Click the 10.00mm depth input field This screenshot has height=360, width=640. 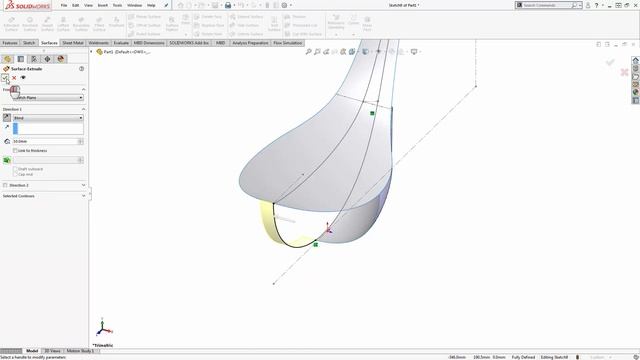coord(45,141)
